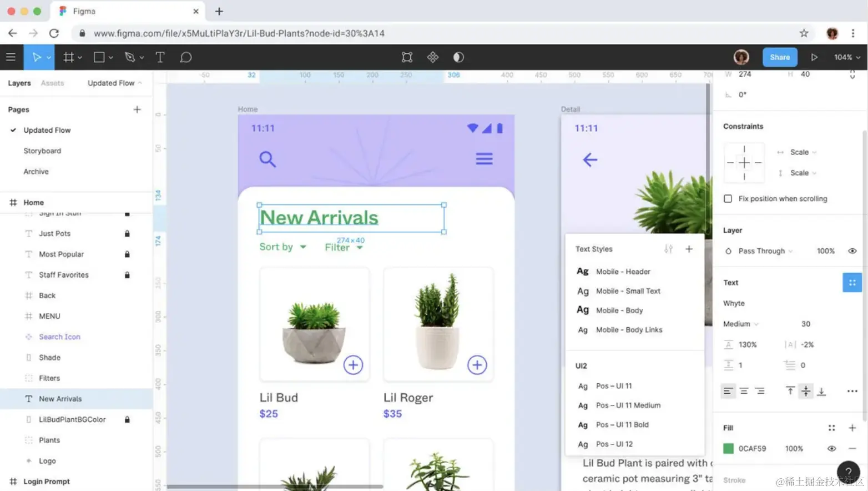Align text to middle vertically

(806, 391)
